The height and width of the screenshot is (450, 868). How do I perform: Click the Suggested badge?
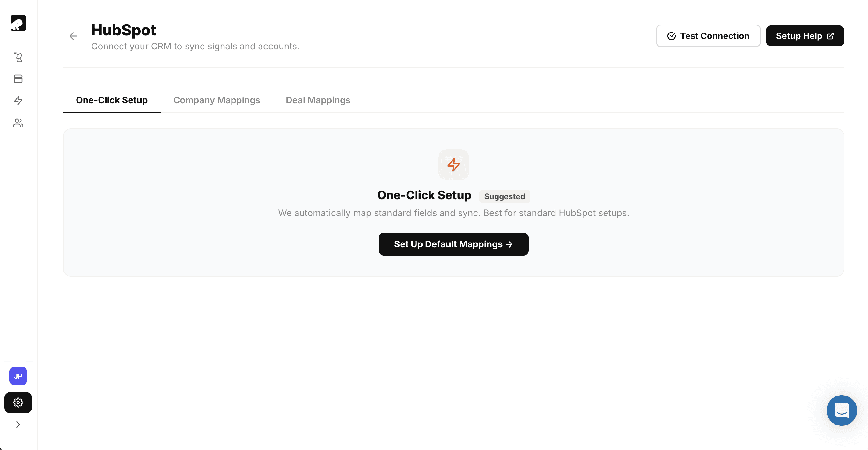pos(504,196)
